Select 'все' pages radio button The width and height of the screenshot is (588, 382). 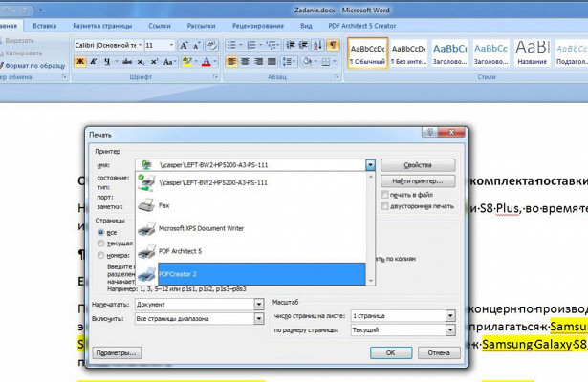100,233
